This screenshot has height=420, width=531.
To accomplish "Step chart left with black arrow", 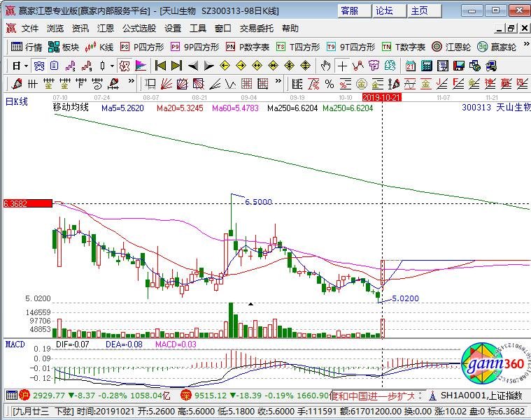I will click(192, 66).
